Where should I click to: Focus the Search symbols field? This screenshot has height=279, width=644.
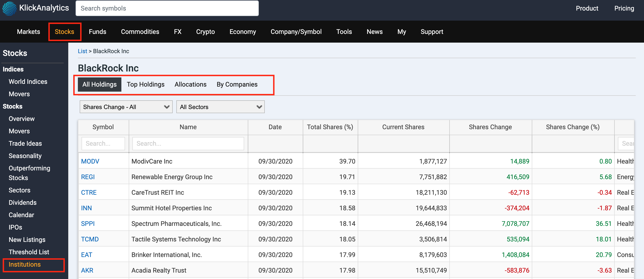coord(167,8)
